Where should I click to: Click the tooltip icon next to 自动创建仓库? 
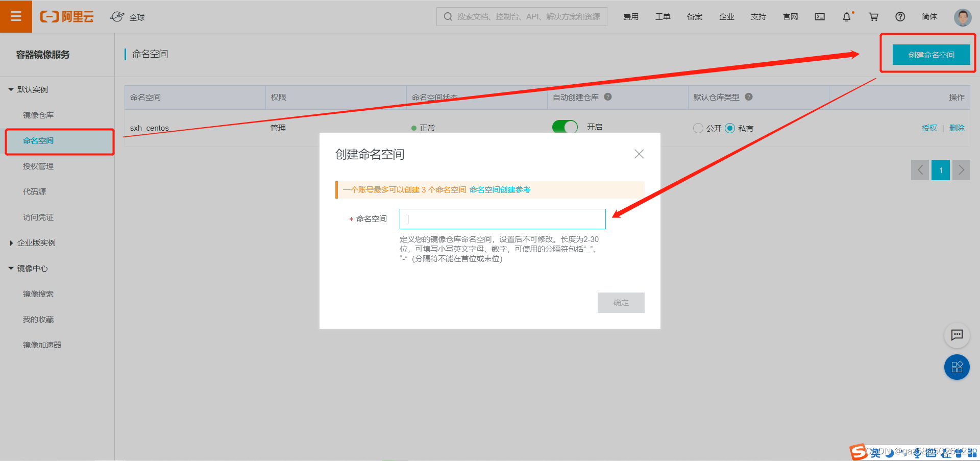tap(608, 97)
